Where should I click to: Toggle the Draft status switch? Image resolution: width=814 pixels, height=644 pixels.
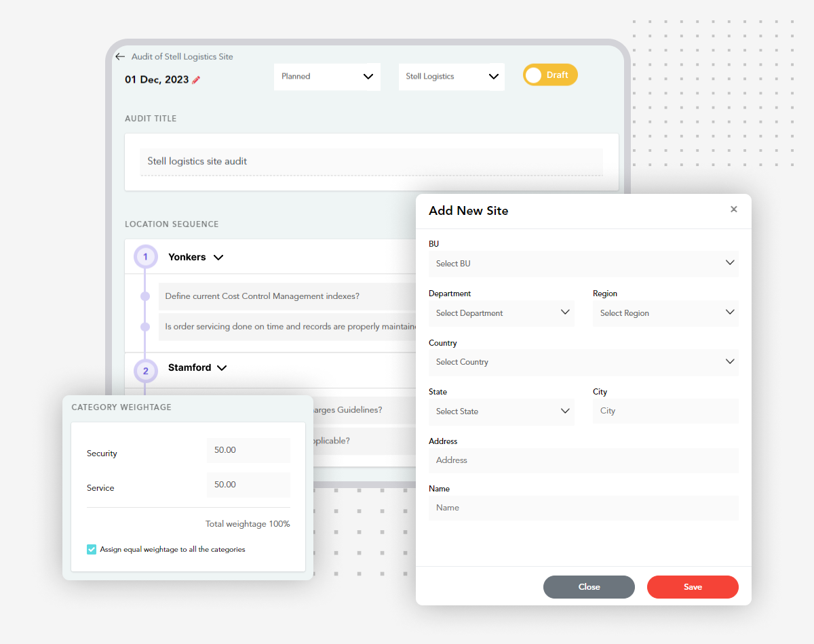point(550,75)
